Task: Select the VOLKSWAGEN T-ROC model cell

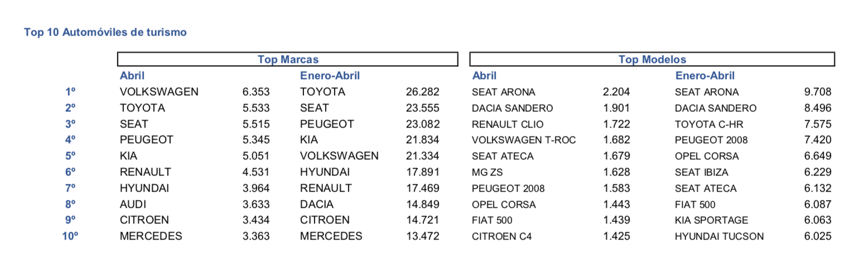Action: pyautogui.click(x=524, y=140)
